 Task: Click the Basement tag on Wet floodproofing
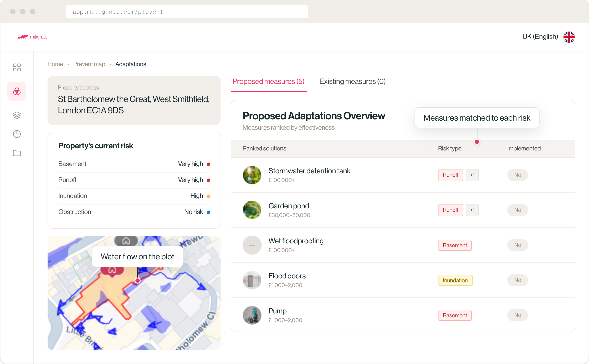pyautogui.click(x=455, y=245)
